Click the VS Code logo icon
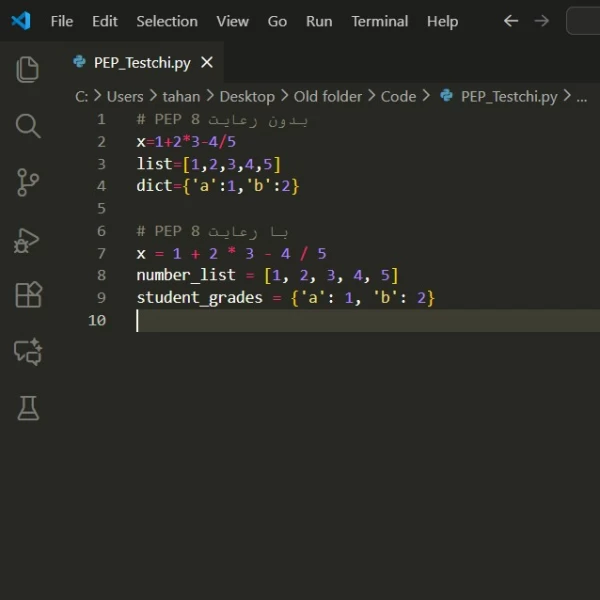 (x=21, y=21)
